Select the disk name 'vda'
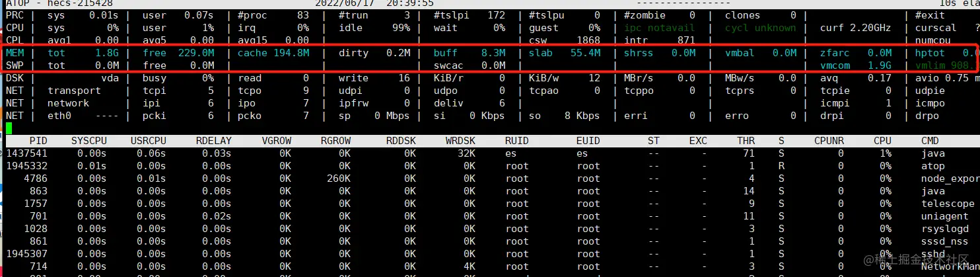The image size is (980, 277). click(x=110, y=78)
